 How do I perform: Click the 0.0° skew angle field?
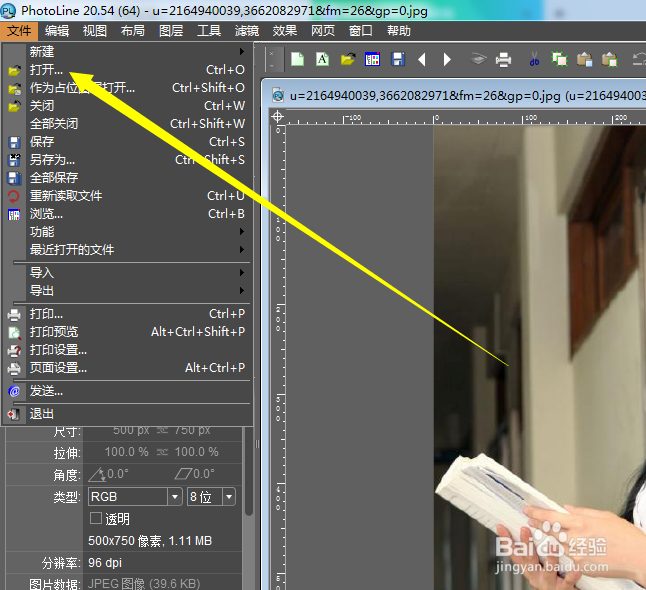coord(204,474)
